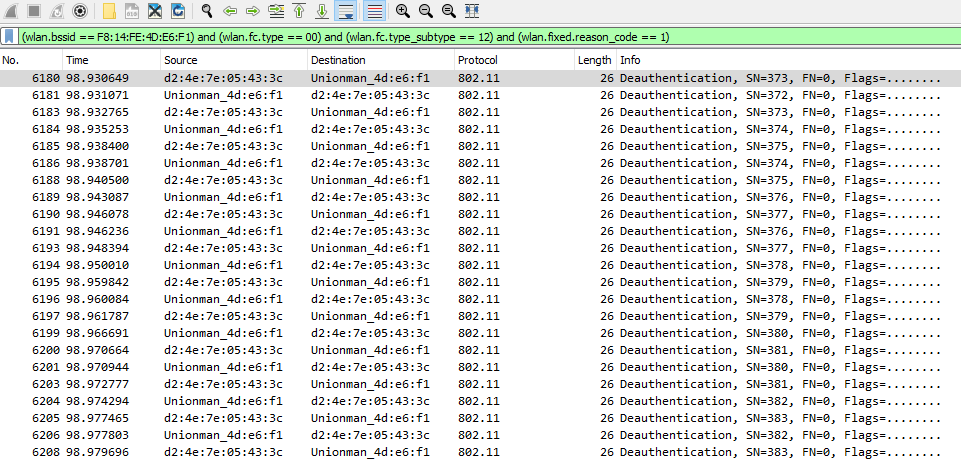The width and height of the screenshot is (961, 465).
Task: Select packet number 6189 row
Action: tap(480, 197)
